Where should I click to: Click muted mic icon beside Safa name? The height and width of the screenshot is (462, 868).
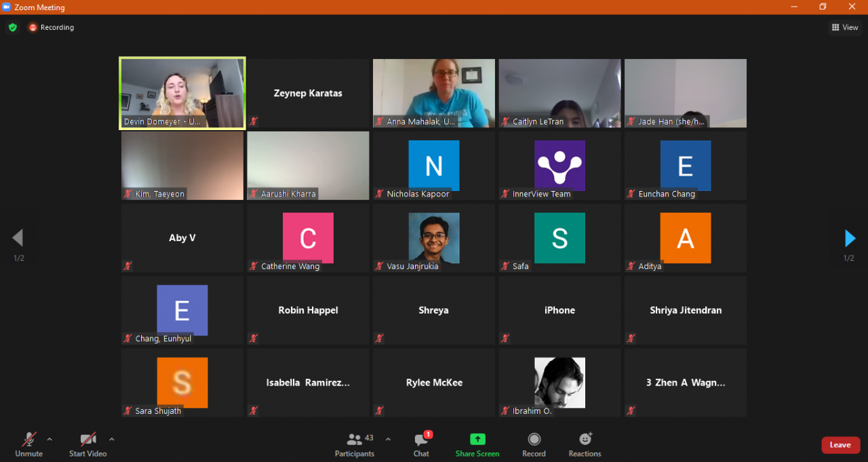(505, 266)
